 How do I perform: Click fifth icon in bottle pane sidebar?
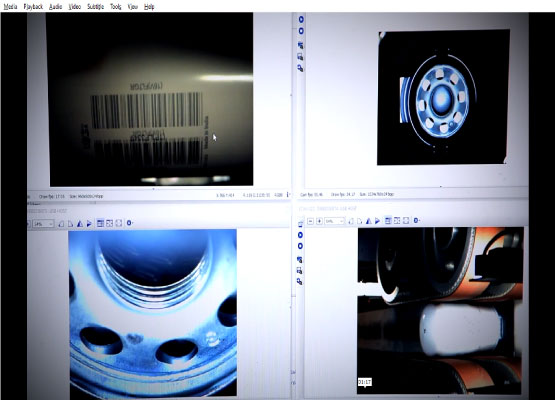point(299,271)
